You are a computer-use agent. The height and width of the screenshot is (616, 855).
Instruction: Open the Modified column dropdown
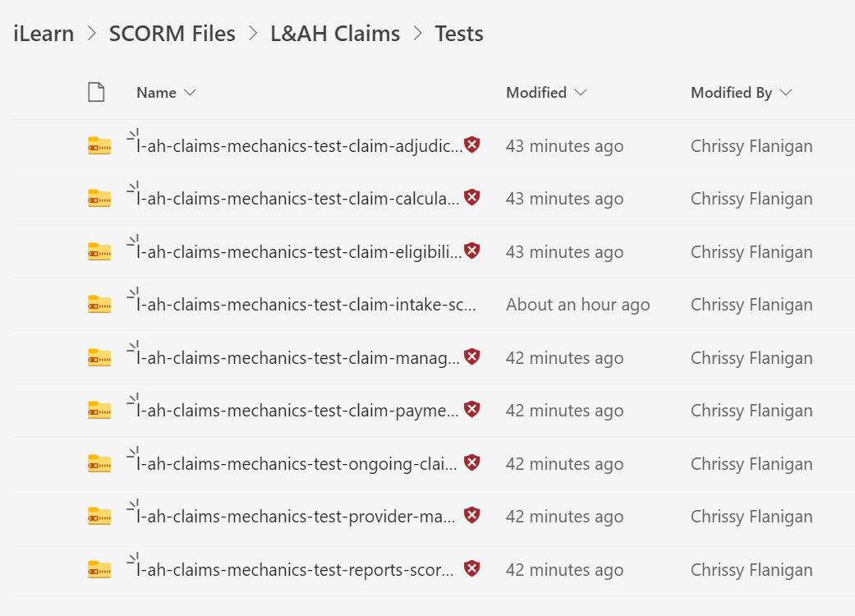point(581,93)
